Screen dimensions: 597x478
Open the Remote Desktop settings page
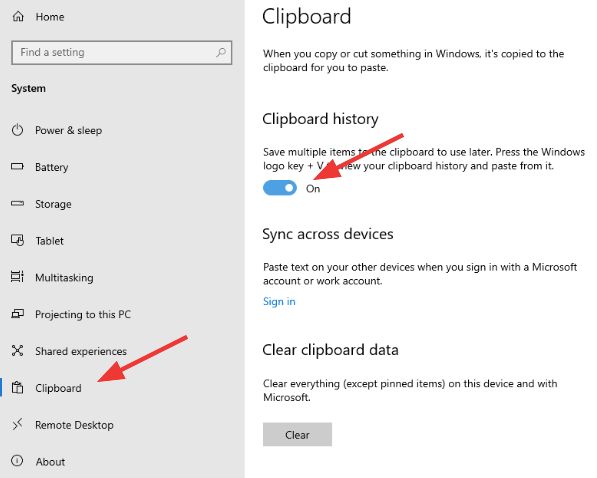point(74,425)
